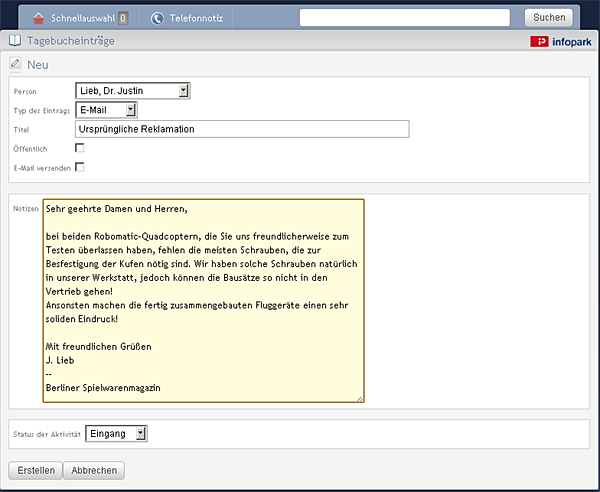Image resolution: width=600 pixels, height=492 pixels.
Task: Click the Suchen button
Action: [x=549, y=18]
